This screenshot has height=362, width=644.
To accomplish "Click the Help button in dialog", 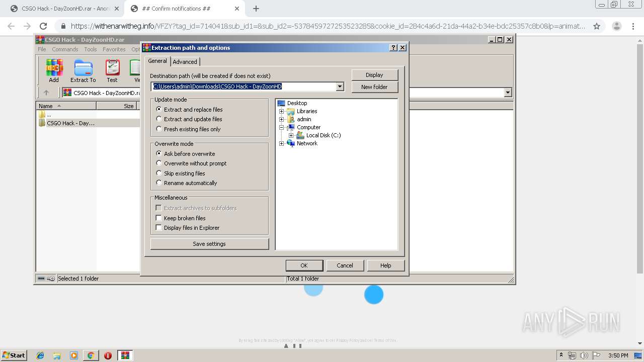I will click(x=385, y=265).
